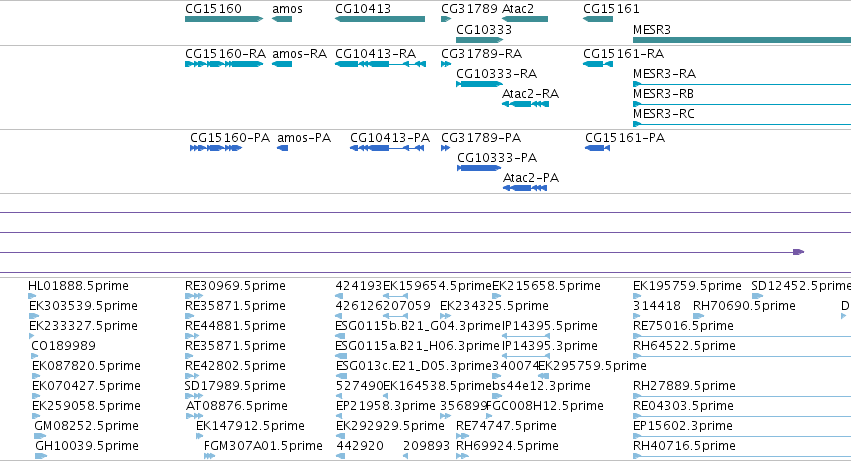Click the CG15161-RA transcript label
Viewport: 851px width, 461px height.
click(x=624, y=54)
